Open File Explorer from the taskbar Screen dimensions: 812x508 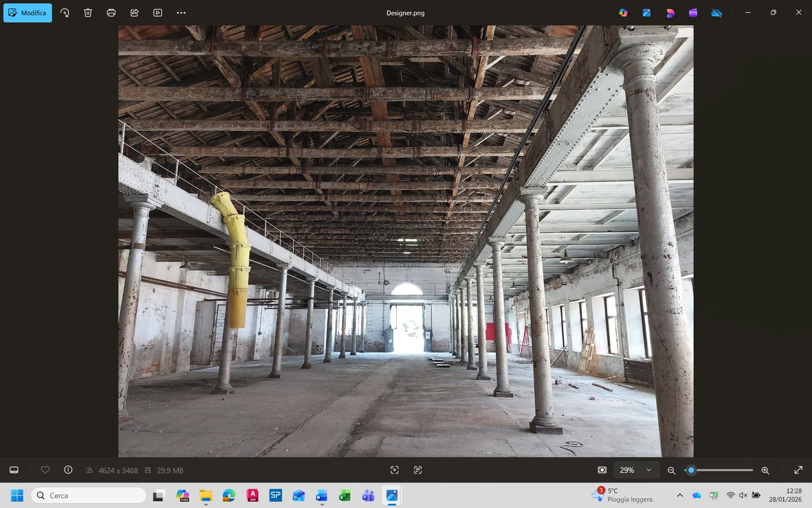pyautogui.click(x=206, y=495)
